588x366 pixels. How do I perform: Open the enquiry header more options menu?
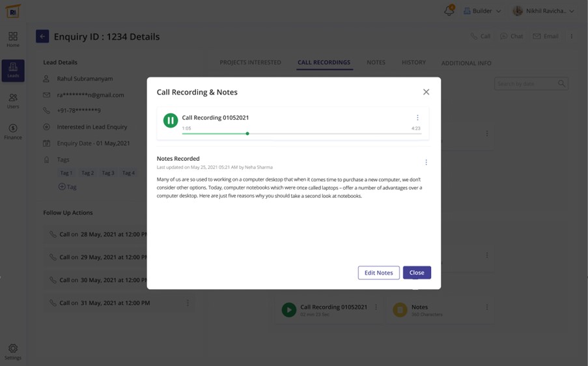(x=572, y=36)
